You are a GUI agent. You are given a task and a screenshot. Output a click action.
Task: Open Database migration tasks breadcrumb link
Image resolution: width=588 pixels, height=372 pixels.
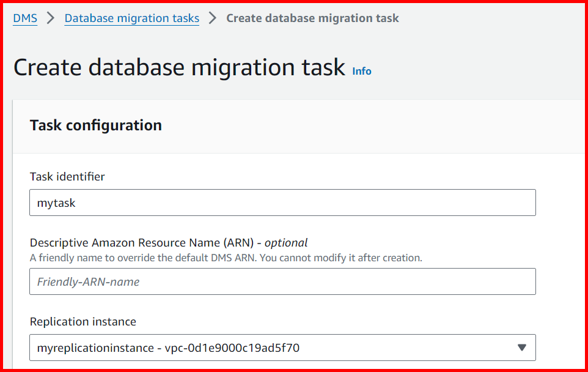[131, 18]
